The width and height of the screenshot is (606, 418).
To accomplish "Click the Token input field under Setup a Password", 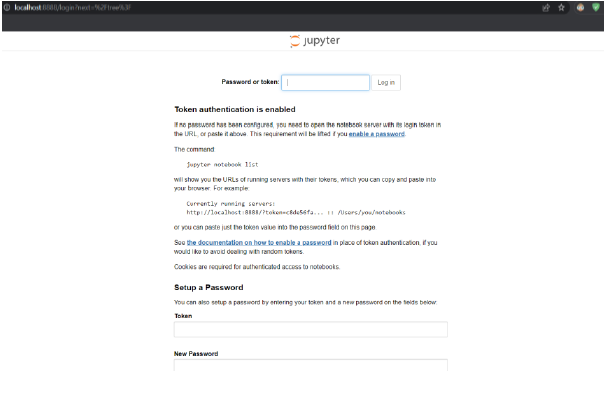I will [x=311, y=330].
